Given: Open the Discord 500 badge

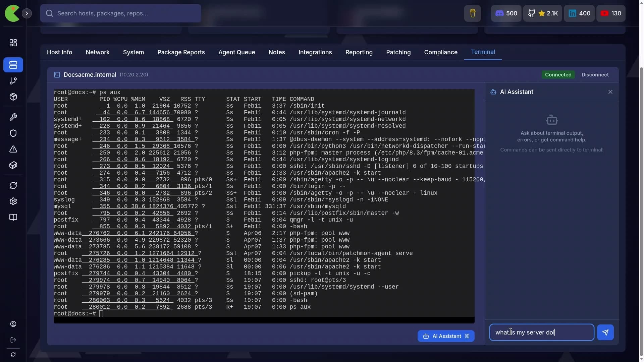Looking at the screenshot, I should 506,13.
